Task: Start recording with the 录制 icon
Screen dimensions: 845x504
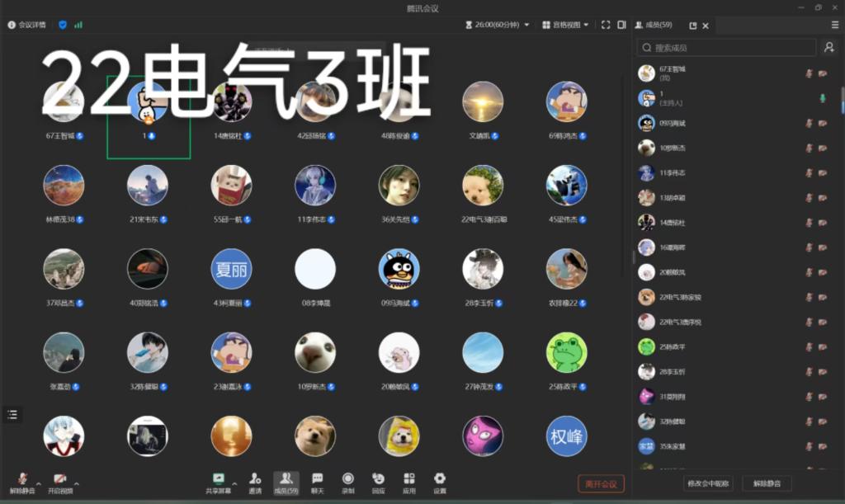Action: [347, 482]
